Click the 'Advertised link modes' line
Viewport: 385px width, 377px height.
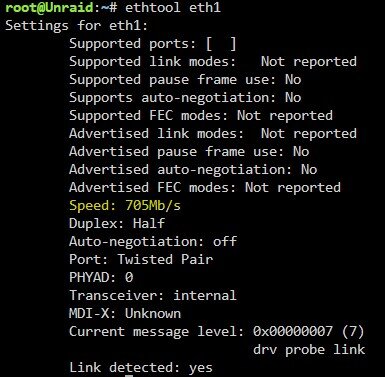point(213,134)
